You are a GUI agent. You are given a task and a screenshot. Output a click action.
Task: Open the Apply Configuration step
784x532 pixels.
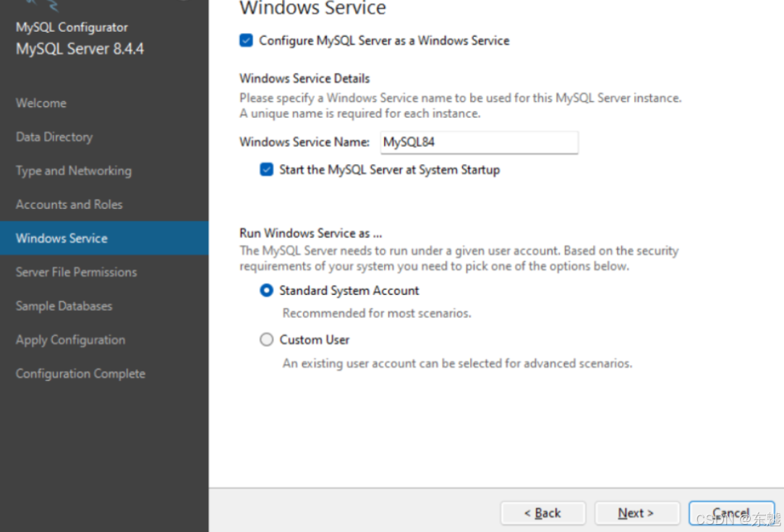70,340
